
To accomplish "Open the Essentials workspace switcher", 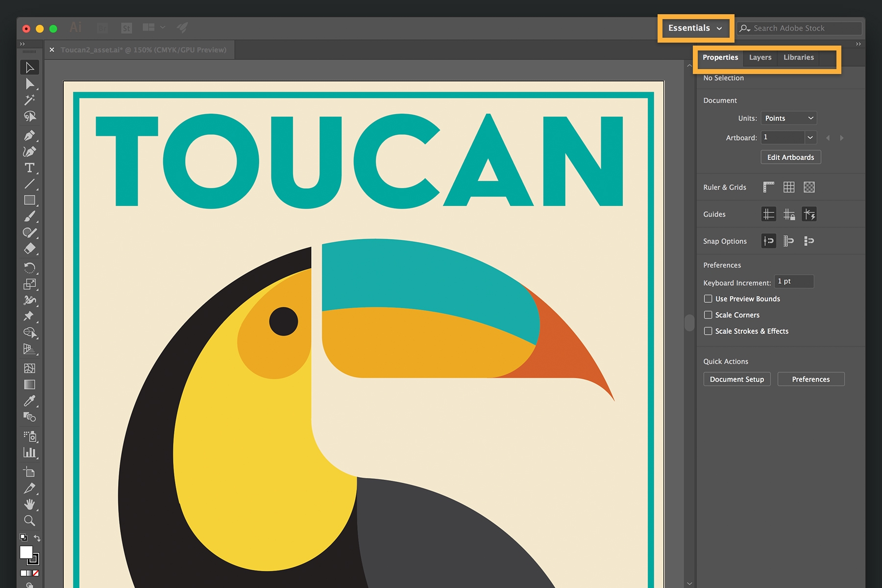I will coord(695,28).
